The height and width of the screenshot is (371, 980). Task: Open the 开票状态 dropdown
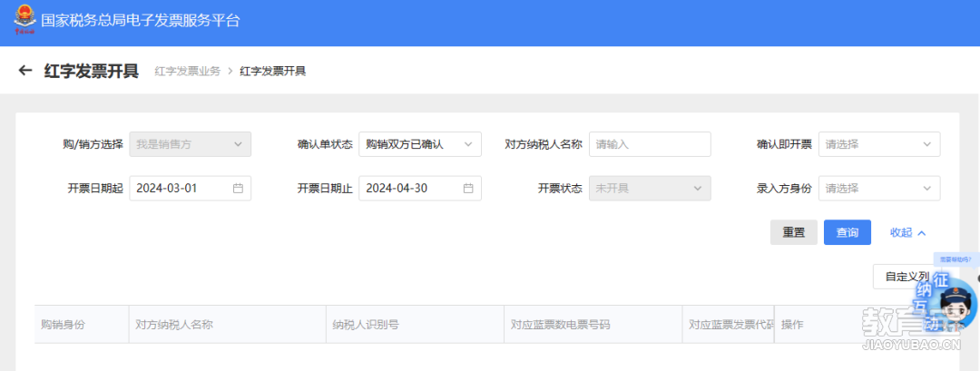pos(650,188)
